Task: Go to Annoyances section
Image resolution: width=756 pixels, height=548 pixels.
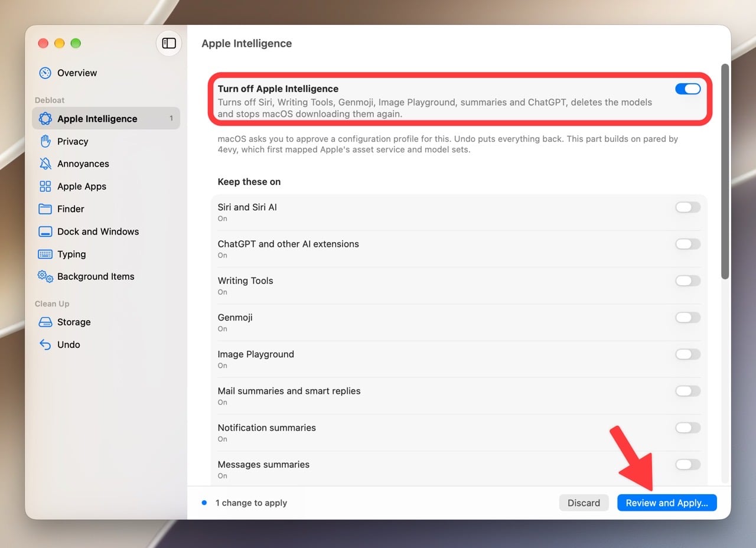Action: [83, 164]
